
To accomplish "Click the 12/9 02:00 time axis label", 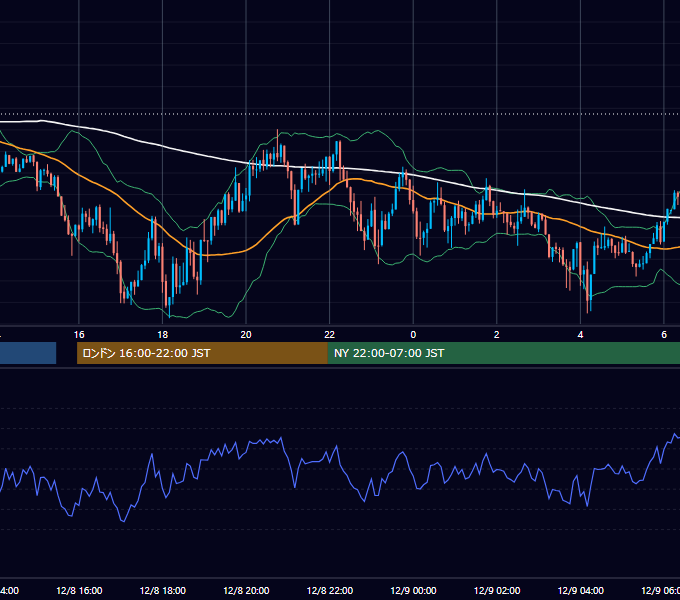I will click(x=497, y=590).
